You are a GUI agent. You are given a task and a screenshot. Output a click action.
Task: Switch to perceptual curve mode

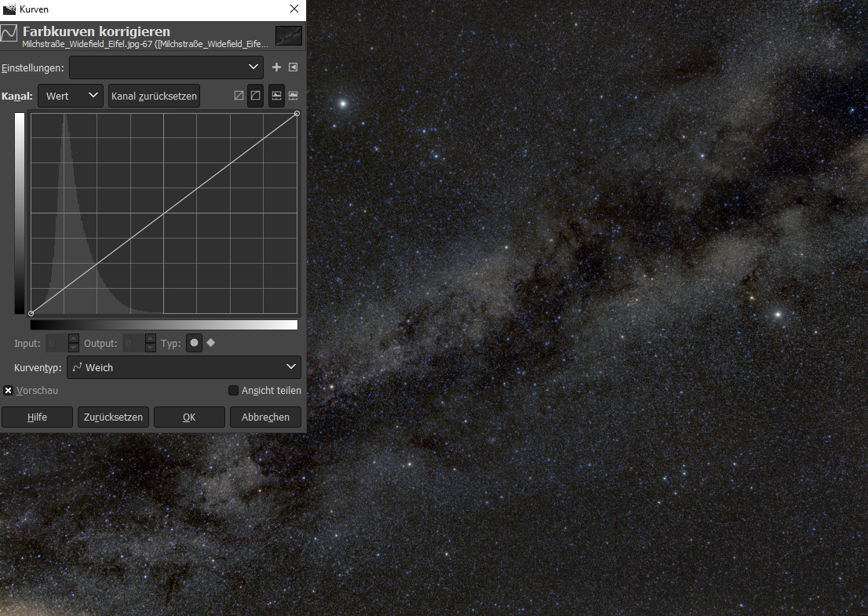pos(255,96)
